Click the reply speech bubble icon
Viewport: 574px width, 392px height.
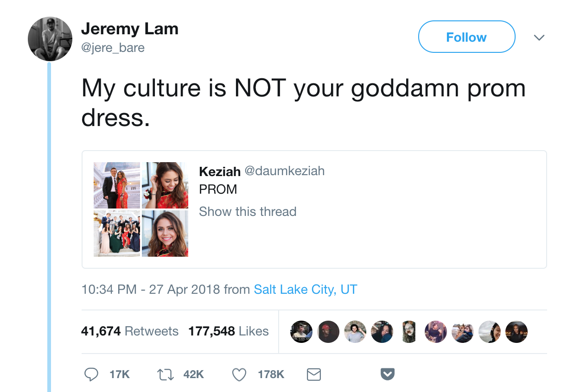pyautogui.click(x=91, y=374)
